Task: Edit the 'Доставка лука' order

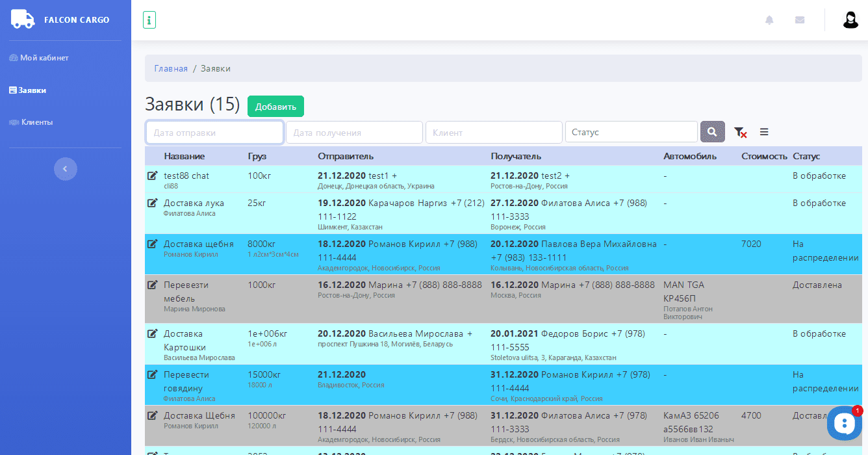Action: tap(153, 203)
